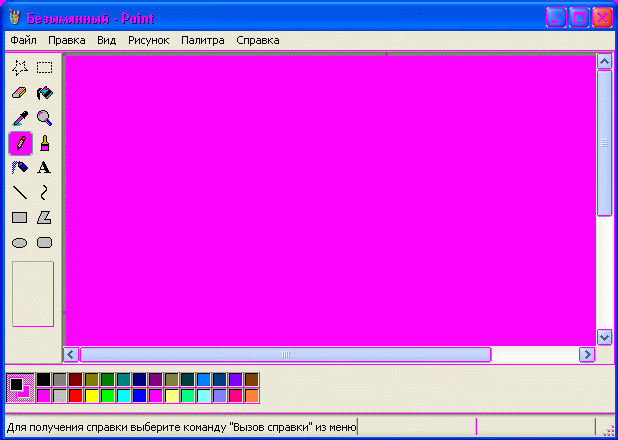Click the horizontal scrollbar thumb

click(x=286, y=354)
